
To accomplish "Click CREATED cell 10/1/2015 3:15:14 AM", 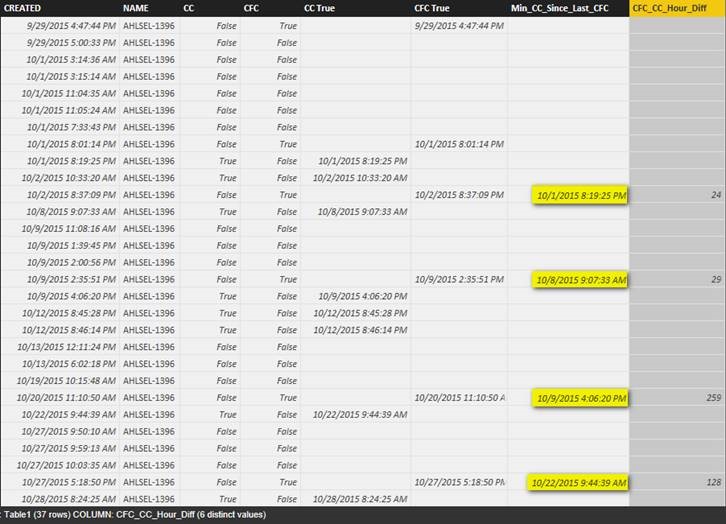I will pyautogui.click(x=71, y=76).
